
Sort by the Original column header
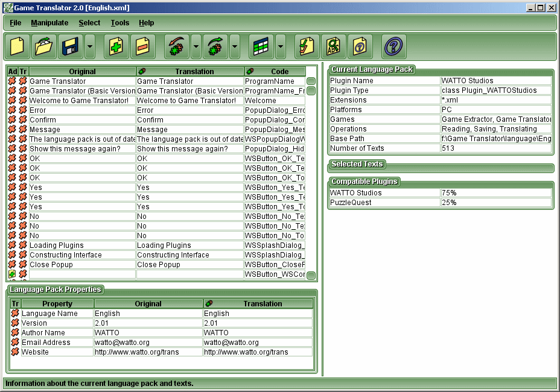(82, 72)
